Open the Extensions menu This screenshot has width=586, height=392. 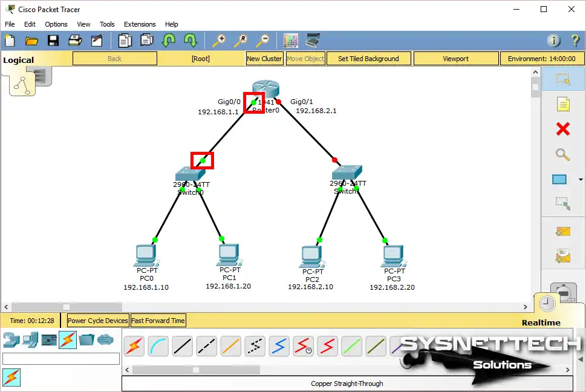coord(140,24)
